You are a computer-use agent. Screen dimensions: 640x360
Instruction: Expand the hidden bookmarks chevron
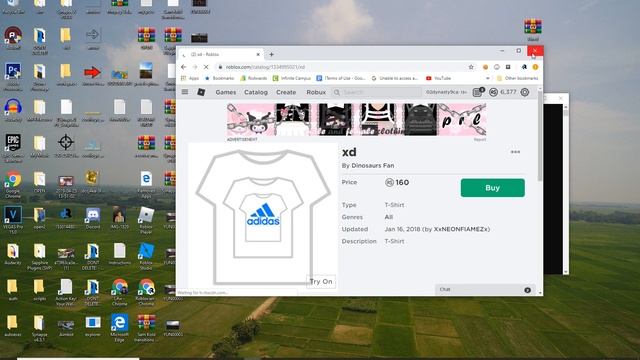tap(487, 78)
